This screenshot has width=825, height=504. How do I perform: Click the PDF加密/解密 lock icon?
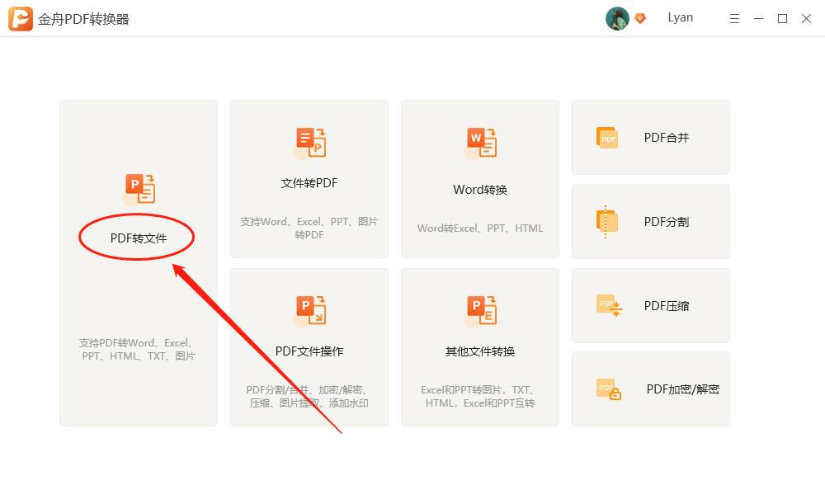(x=608, y=389)
